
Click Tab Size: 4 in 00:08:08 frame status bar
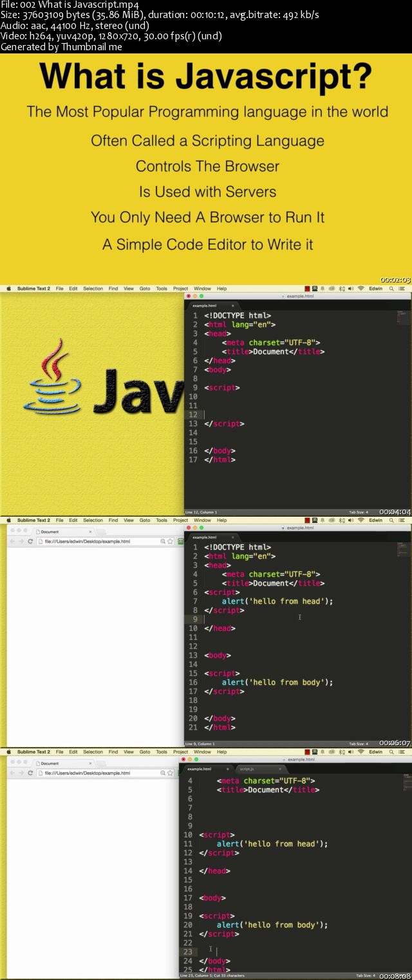click(366, 975)
